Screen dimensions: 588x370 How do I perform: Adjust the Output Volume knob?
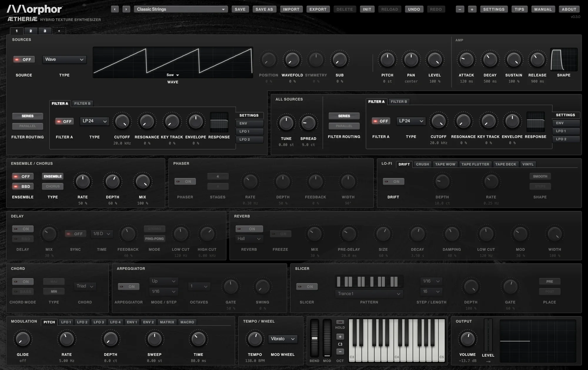pos(467,339)
